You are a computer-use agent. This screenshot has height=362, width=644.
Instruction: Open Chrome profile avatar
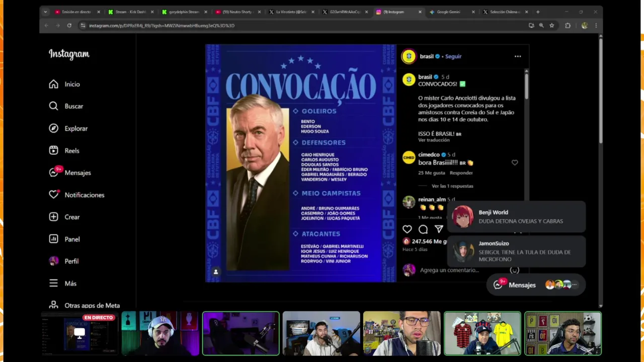(x=584, y=25)
